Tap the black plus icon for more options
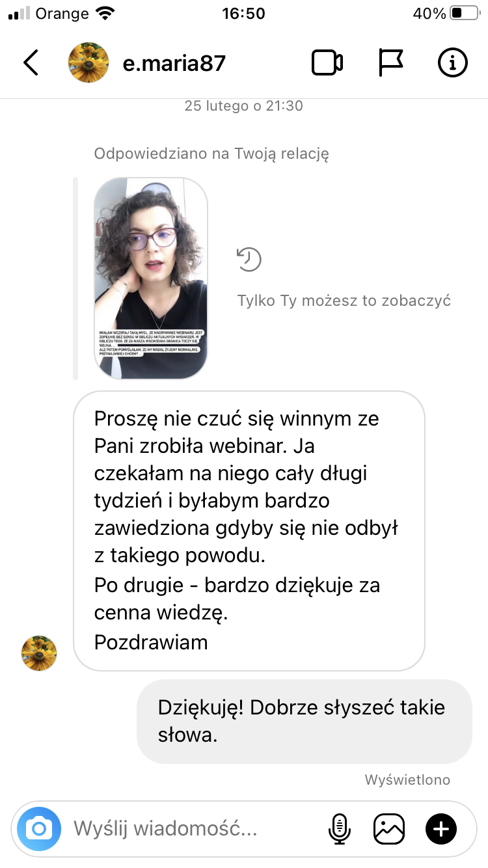Screen dimensions: 488x868 [441, 829]
